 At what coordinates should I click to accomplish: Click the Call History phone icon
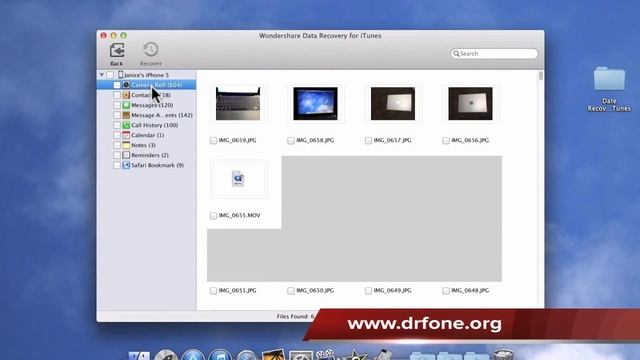click(126, 125)
